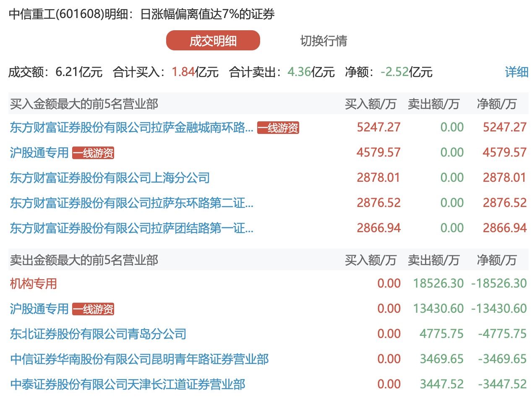Click 卖出额/万 header in the buyers table

pos(433,104)
